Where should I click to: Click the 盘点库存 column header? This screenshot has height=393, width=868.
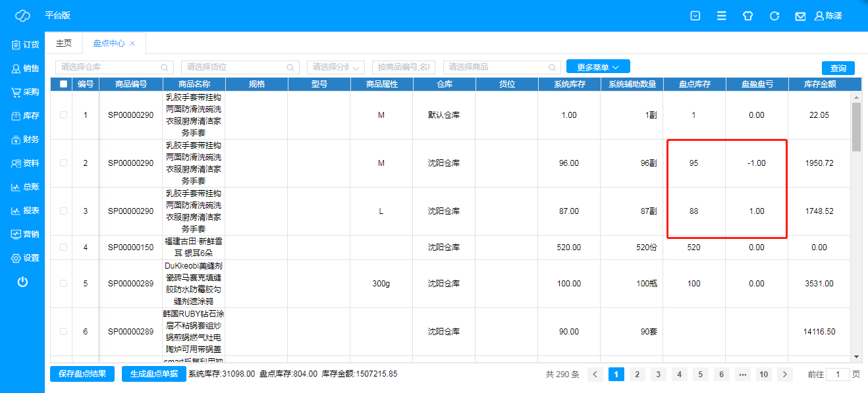(694, 84)
